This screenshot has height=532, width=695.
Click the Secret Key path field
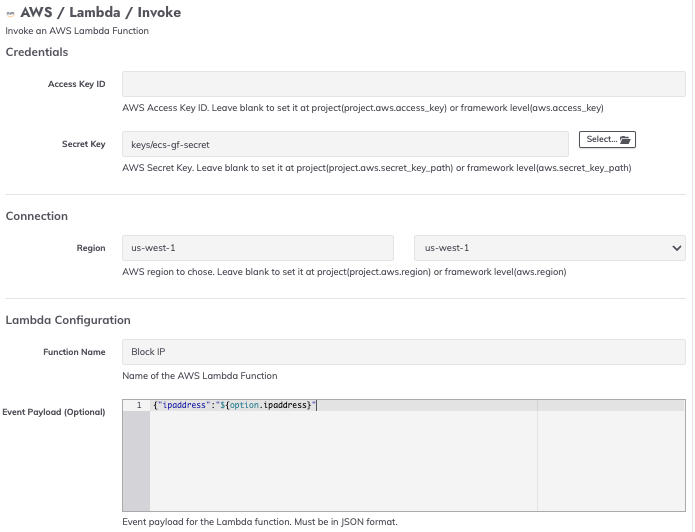[345, 144]
